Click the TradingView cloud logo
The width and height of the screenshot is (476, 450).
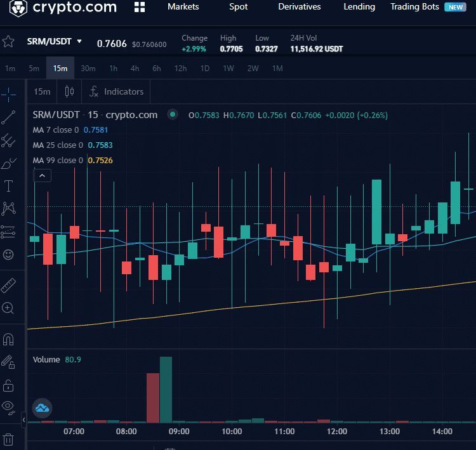(x=42, y=408)
